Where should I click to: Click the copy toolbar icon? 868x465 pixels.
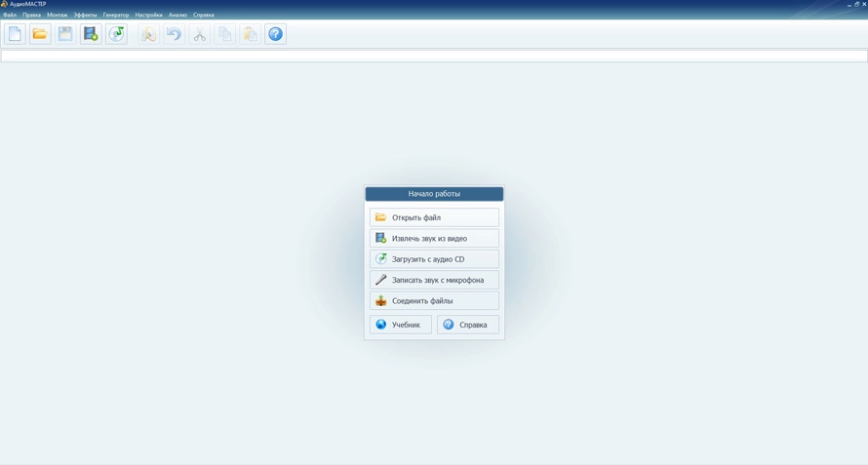click(x=224, y=34)
